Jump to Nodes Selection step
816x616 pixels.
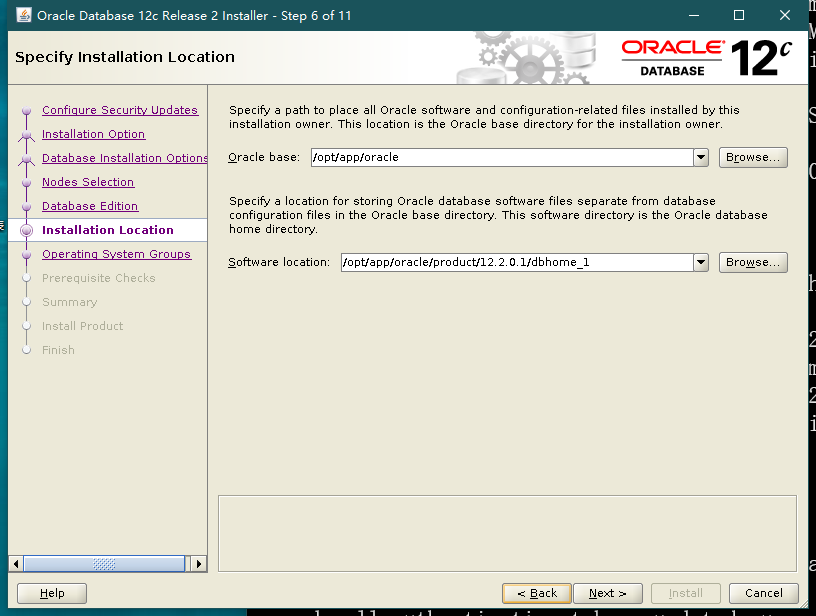[88, 182]
